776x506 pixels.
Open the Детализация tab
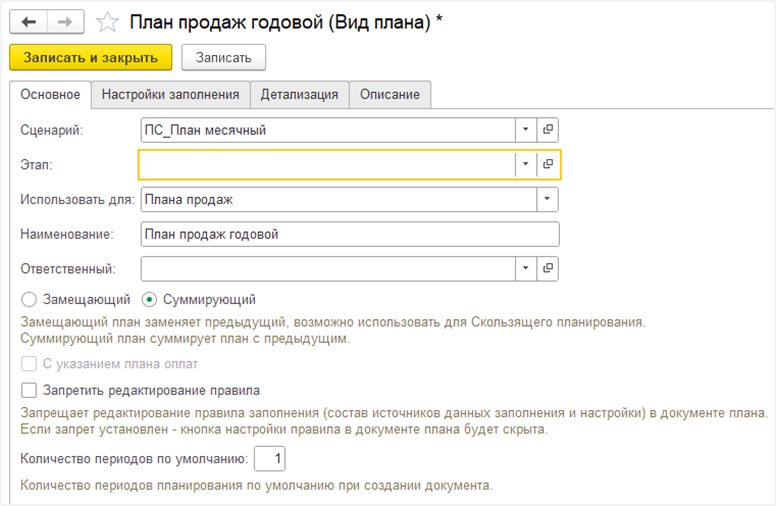(299, 95)
